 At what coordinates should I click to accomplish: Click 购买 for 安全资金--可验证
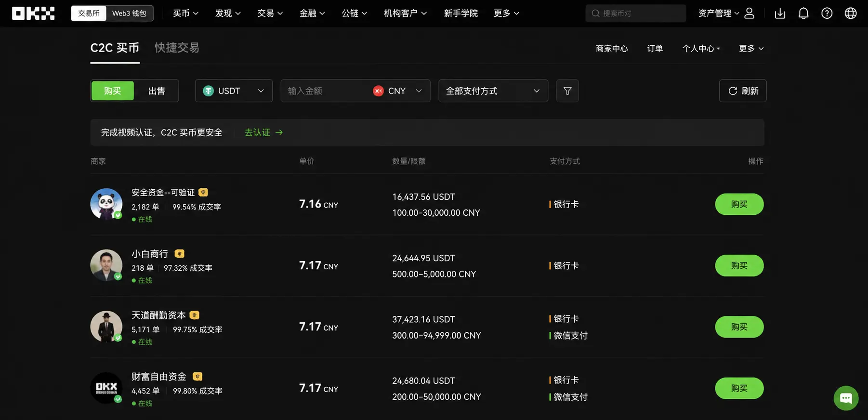tap(739, 204)
